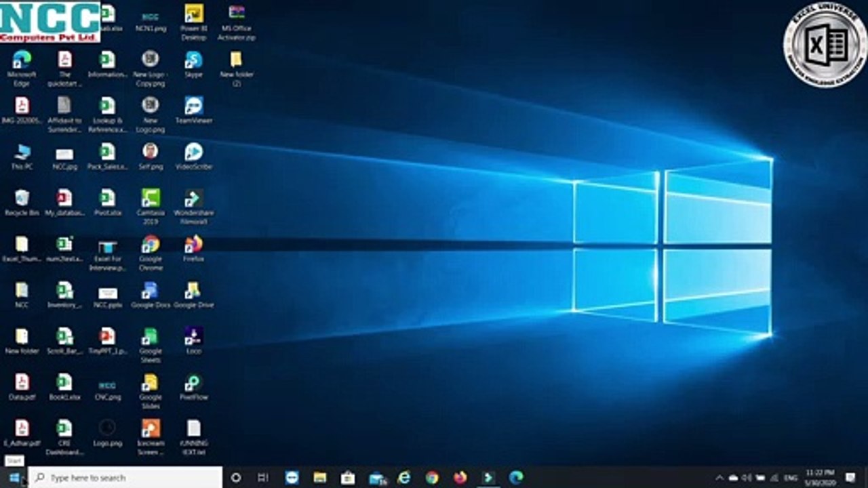Image resolution: width=868 pixels, height=488 pixels.
Task: Open Task View on the taskbar
Action: [x=263, y=478]
